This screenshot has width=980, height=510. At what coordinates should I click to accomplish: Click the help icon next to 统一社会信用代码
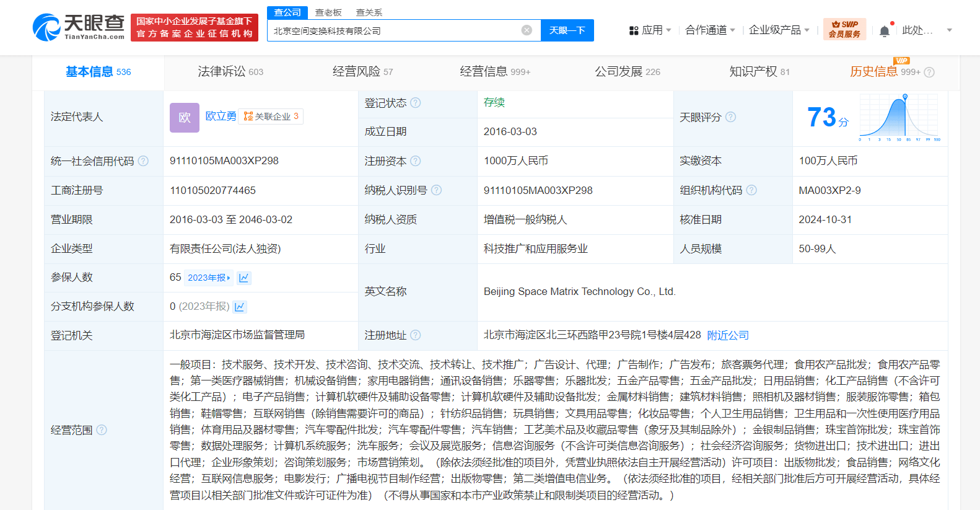point(143,161)
